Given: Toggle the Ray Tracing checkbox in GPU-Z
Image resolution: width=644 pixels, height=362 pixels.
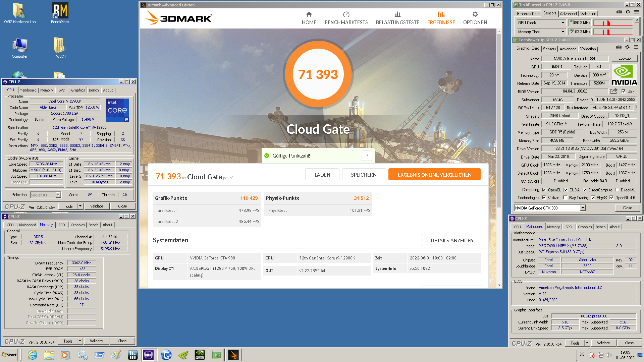Looking at the screenshot, I should [x=565, y=197].
